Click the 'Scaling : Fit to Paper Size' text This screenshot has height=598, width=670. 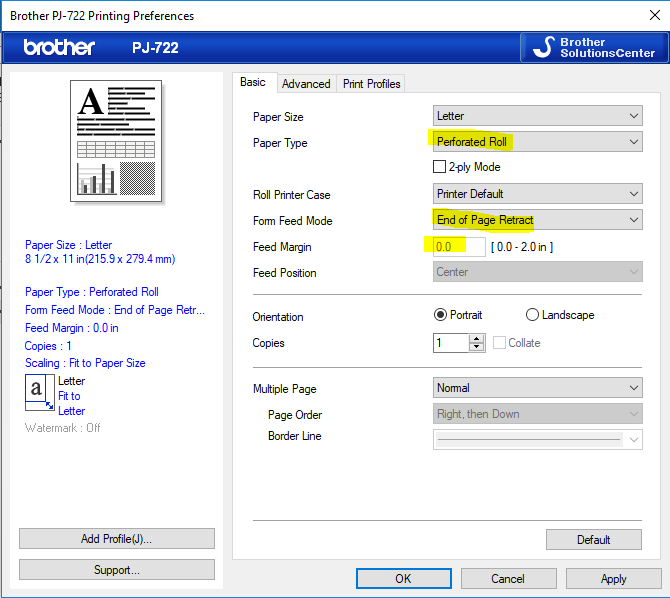tap(85, 363)
